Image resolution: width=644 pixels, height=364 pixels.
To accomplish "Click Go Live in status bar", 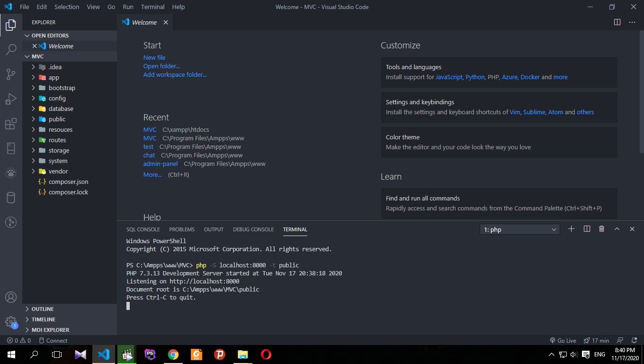I will tap(563, 340).
